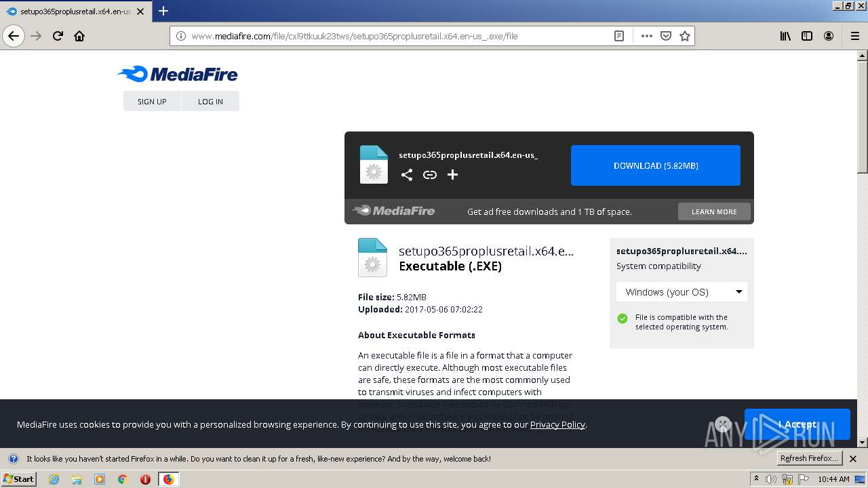Viewport: 868px width, 488px height.
Task: Open page actions three-dot menu
Action: point(647,36)
